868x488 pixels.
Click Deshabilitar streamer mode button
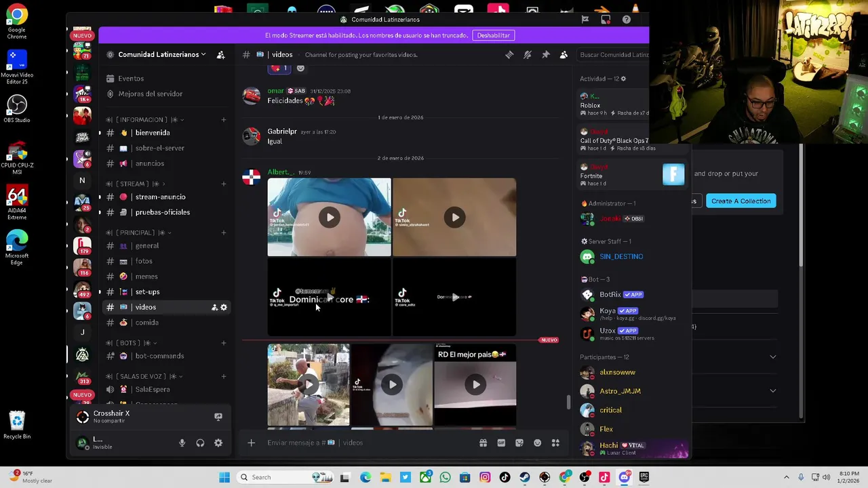(493, 35)
